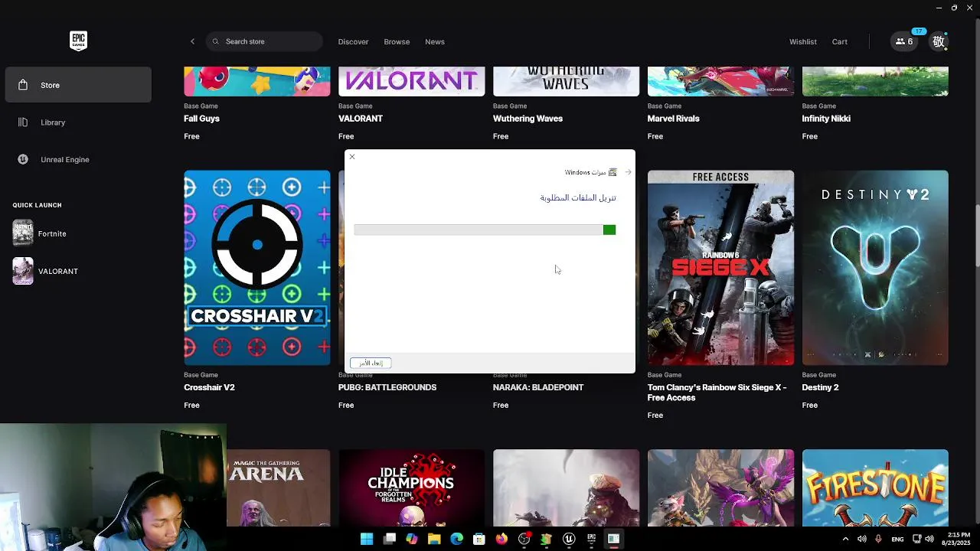Open Copilot from taskbar
Image resolution: width=980 pixels, height=551 pixels.
412,539
